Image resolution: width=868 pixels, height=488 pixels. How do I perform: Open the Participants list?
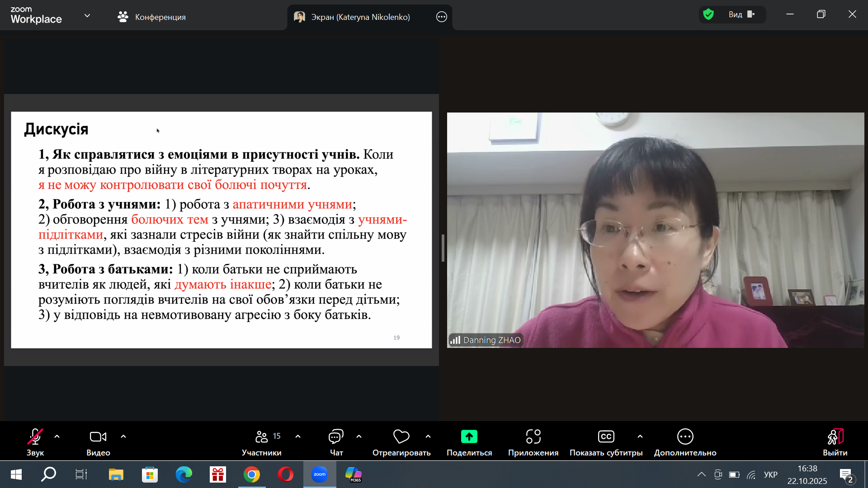tap(262, 437)
